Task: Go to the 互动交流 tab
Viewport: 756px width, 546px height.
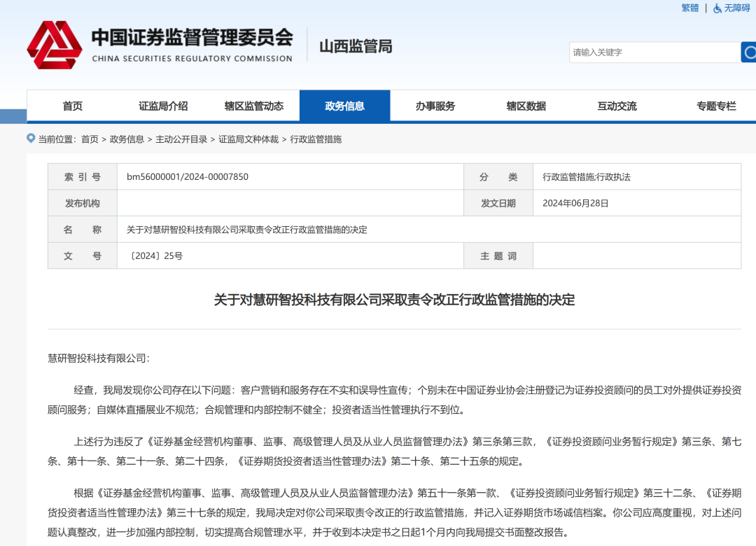Action: pyautogui.click(x=617, y=106)
